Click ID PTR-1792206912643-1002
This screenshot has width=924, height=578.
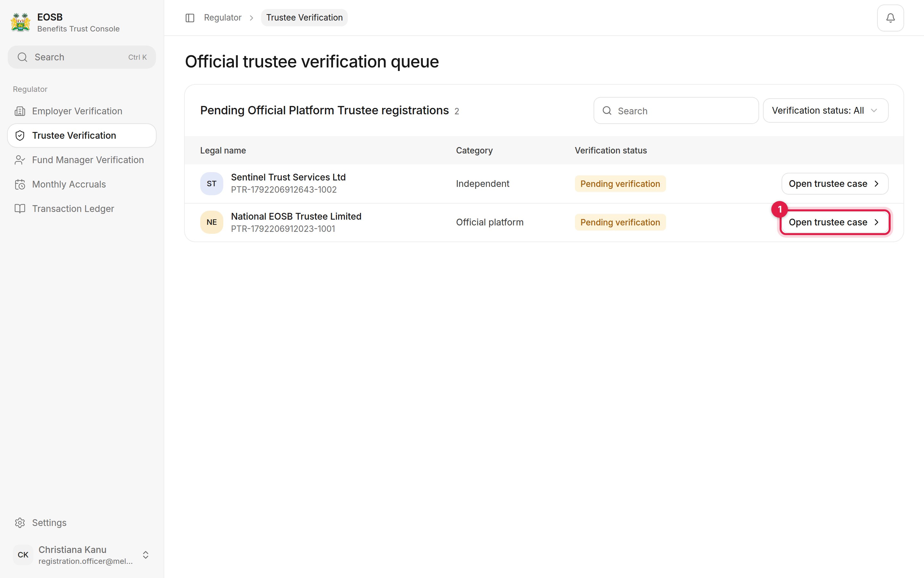coord(284,190)
